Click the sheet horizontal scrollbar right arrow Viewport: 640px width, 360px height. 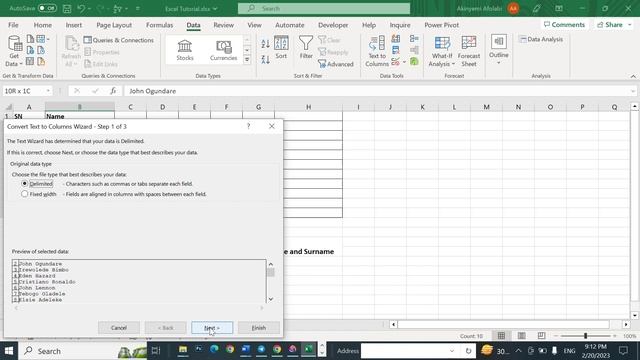pyautogui.click(x=626, y=324)
